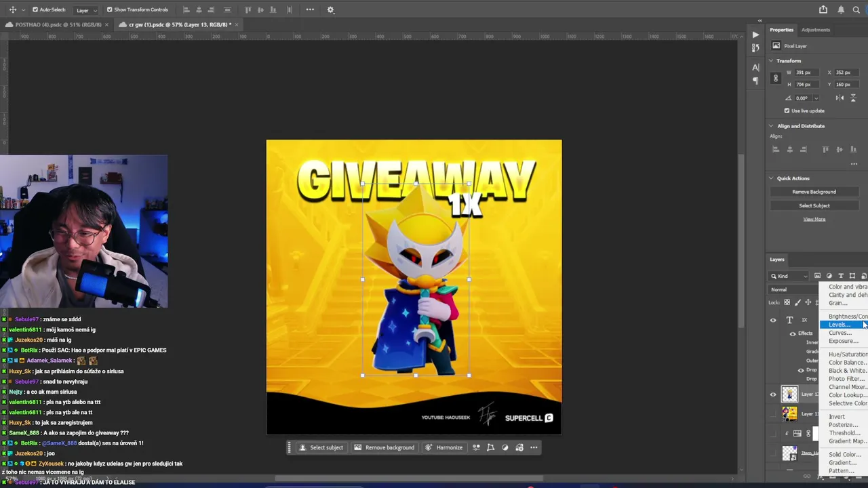Open the Normal blend mode dropdown
The height and width of the screenshot is (488, 868).
pyautogui.click(x=793, y=289)
